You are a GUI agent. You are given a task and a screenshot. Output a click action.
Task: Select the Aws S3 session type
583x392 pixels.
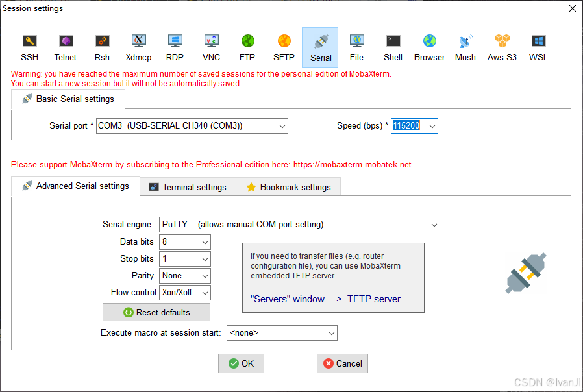(x=502, y=48)
